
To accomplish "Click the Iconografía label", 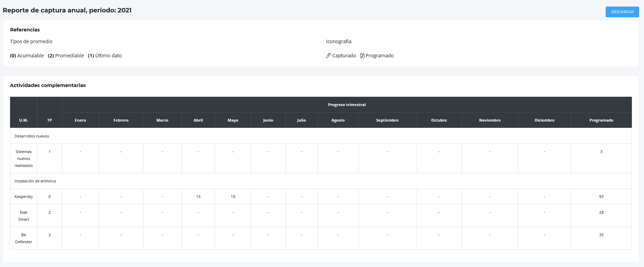I will 339,41.
